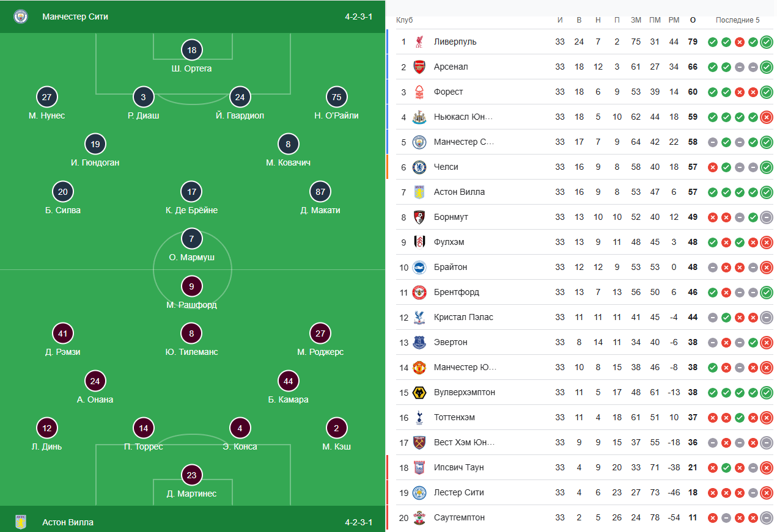The height and width of the screenshot is (532, 777).
Task: Click the Wolverhampton wolf crest icon
Action: 419,392
